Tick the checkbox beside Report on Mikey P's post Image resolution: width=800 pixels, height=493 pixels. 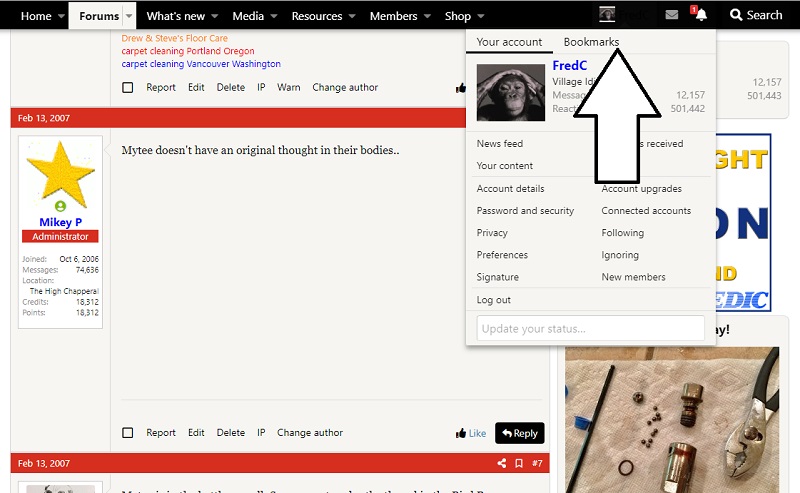[x=127, y=433]
